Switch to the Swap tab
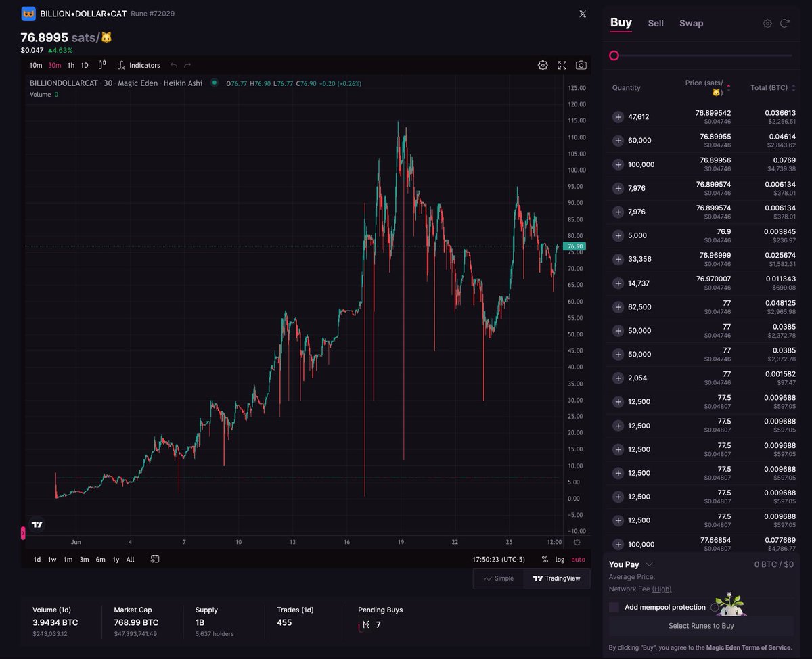Screen dimensions: 812x659 click(x=691, y=23)
